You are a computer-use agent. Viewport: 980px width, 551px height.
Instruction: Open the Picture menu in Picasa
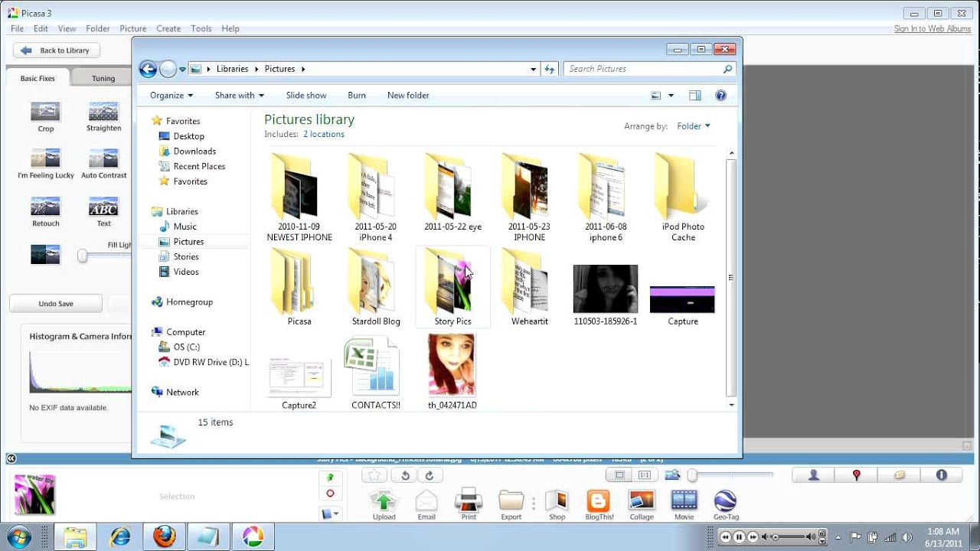pyautogui.click(x=132, y=28)
